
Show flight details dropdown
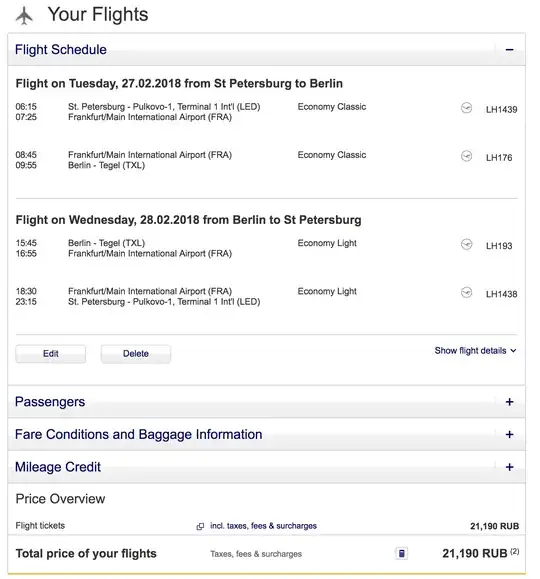(x=475, y=350)
